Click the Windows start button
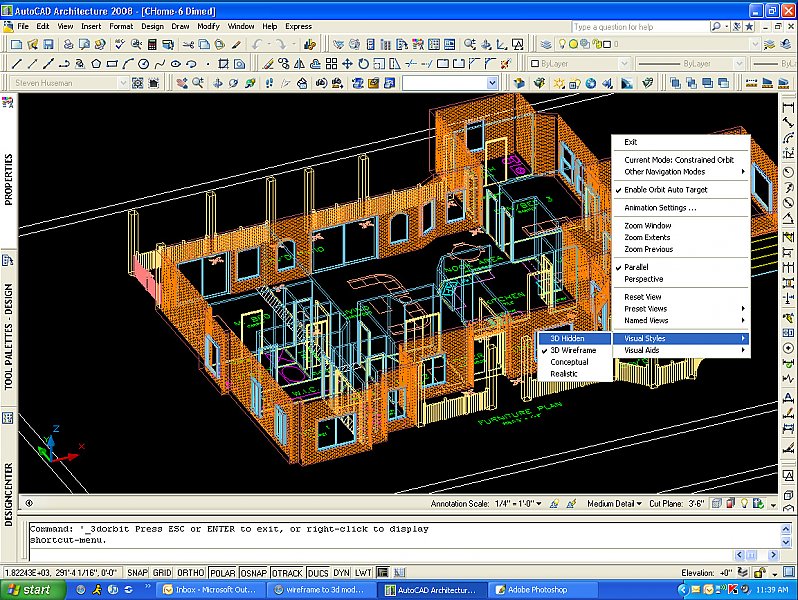The height and width of the screenshot is (600, 798). [x=33, y=590]
